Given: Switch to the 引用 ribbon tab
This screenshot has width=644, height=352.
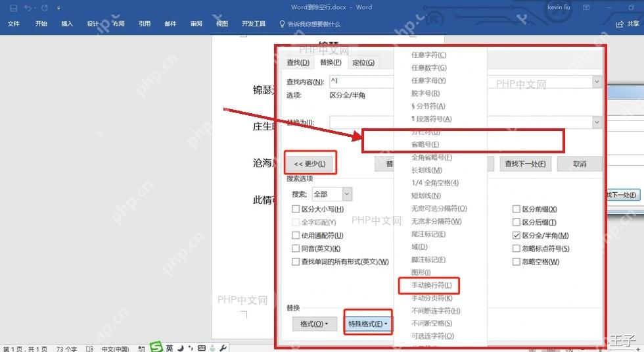Looking at the screenshot, I should [x=145, y=24].
